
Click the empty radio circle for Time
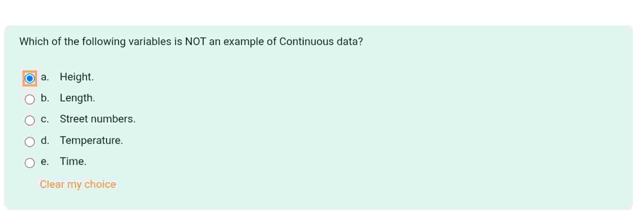tap(30, 163)
